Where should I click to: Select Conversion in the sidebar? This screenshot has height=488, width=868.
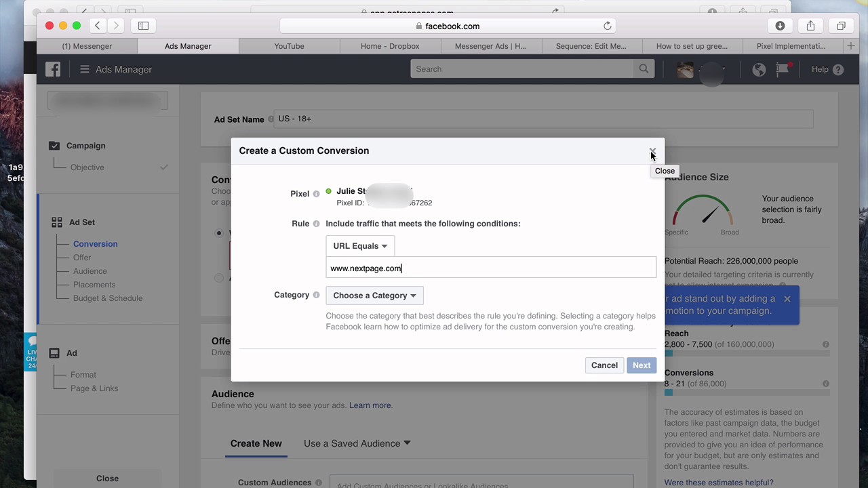[95, 244]
